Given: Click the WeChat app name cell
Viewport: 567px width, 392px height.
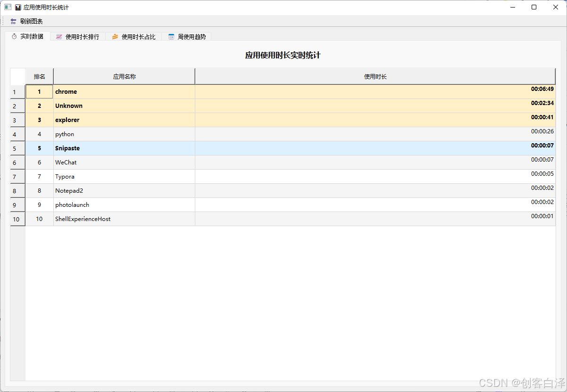Looking at the screenshot, I should tap(125, 163).
